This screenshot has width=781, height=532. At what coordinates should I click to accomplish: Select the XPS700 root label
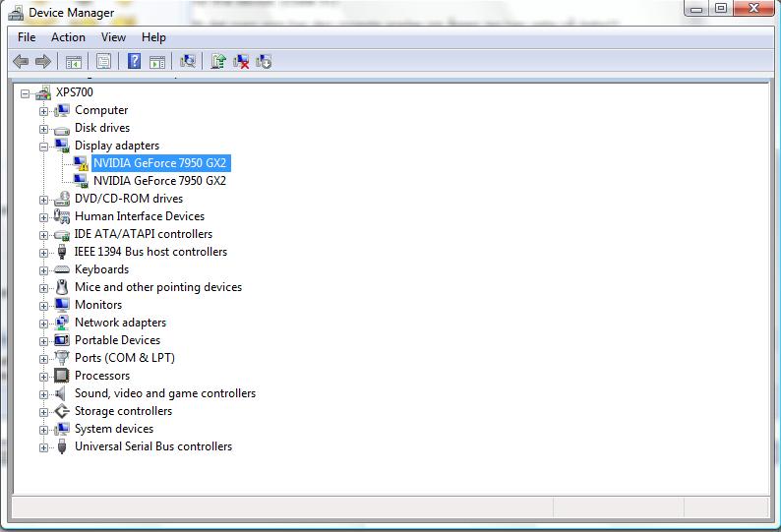[x=74, y=92]
